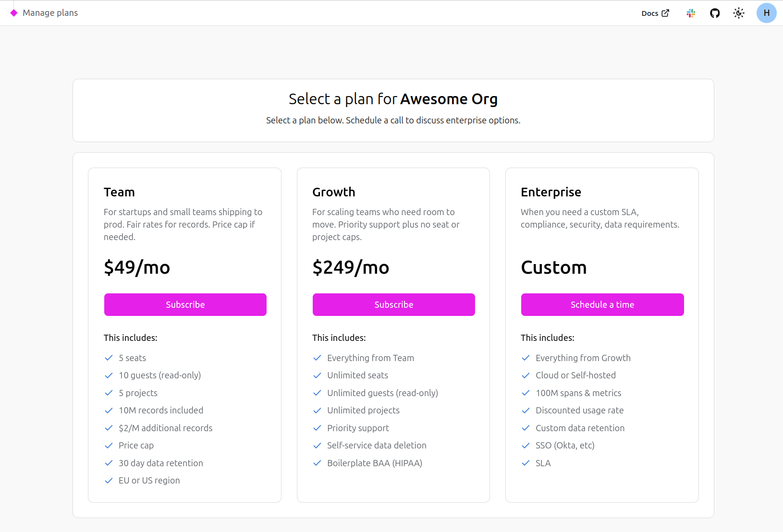
Task: Toggle light mode with the sun icon
Action: [738, 13]
